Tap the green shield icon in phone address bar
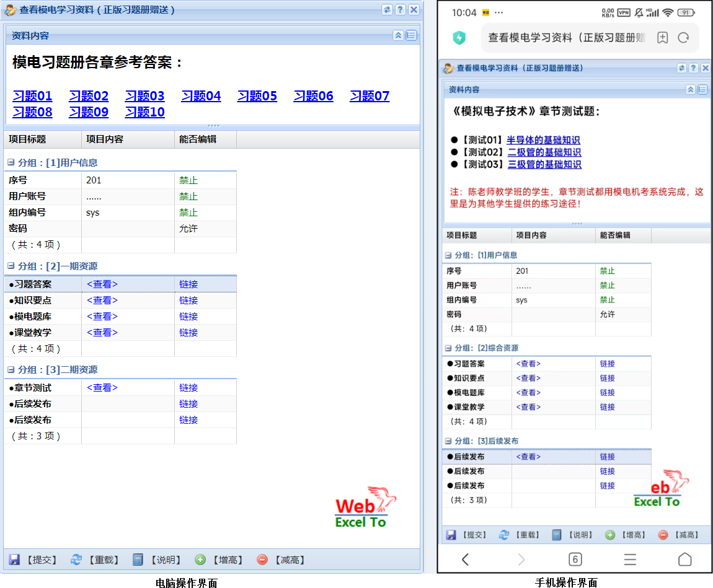This screenshot has width=713, height=588. click(x=459, y=38)
